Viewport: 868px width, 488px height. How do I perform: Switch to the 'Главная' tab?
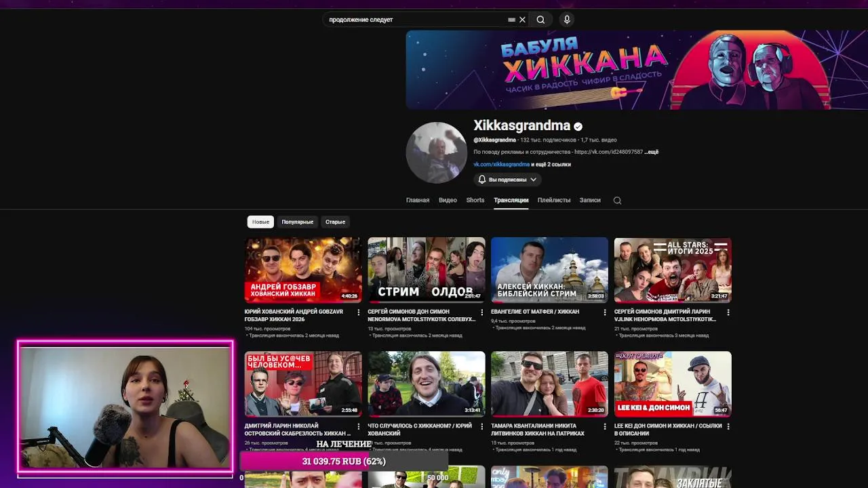pyautogui.click(x=418, y=200)
